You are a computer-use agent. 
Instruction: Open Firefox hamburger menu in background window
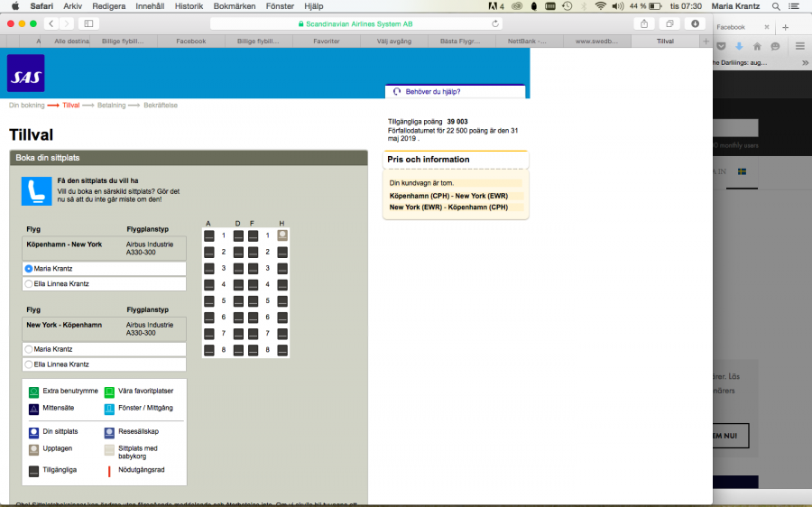799,46
